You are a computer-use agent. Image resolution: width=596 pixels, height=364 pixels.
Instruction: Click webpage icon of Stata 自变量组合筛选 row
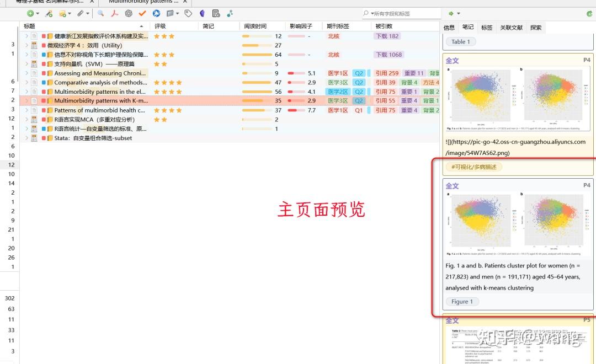point(34,138)
